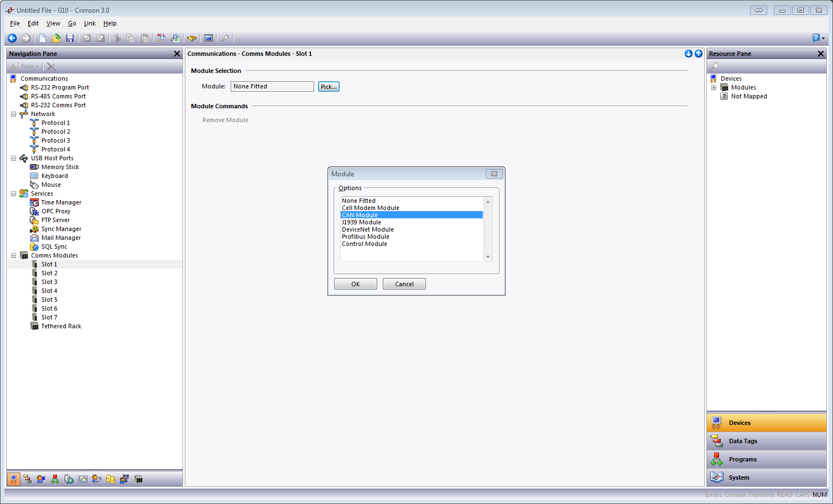Choose DeviceNet Module option

[x=412, y=229]
